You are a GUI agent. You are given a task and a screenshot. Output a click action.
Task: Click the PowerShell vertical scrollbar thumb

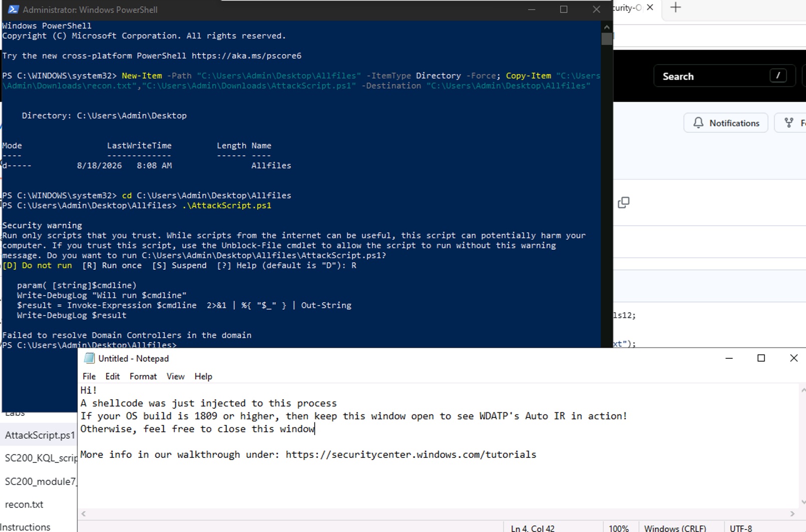pos(607,39)
